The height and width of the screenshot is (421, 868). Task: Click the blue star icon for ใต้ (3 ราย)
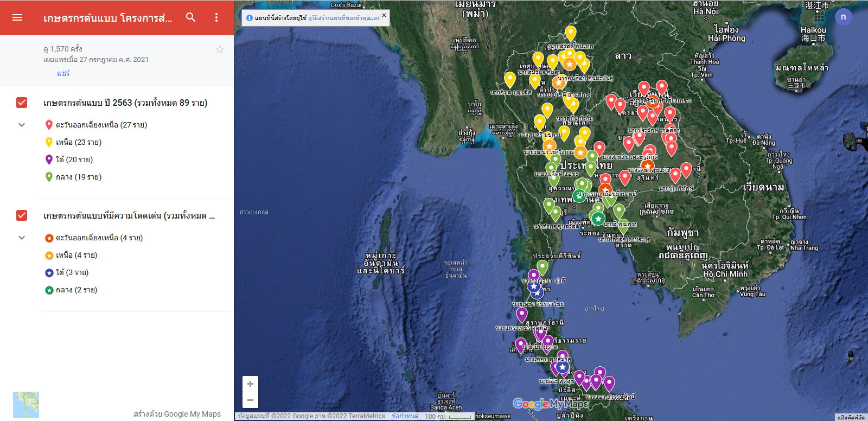[x=49, y=273]
